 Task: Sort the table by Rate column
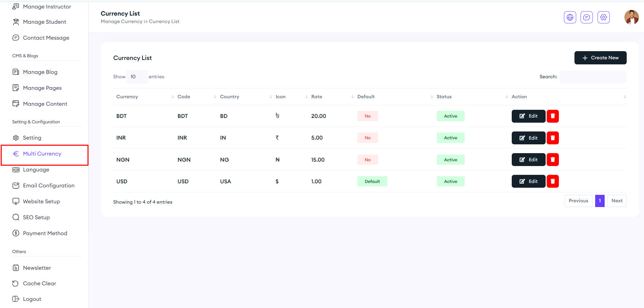317,97
